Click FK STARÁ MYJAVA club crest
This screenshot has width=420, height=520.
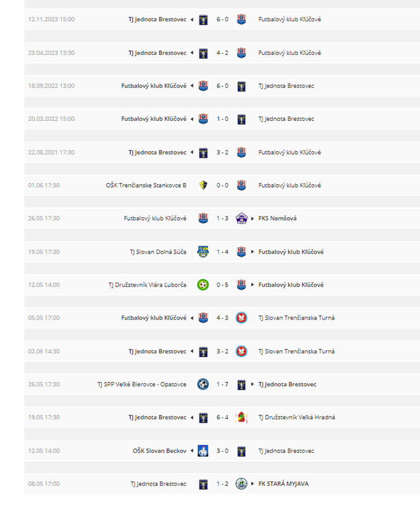tap(241, 484)
